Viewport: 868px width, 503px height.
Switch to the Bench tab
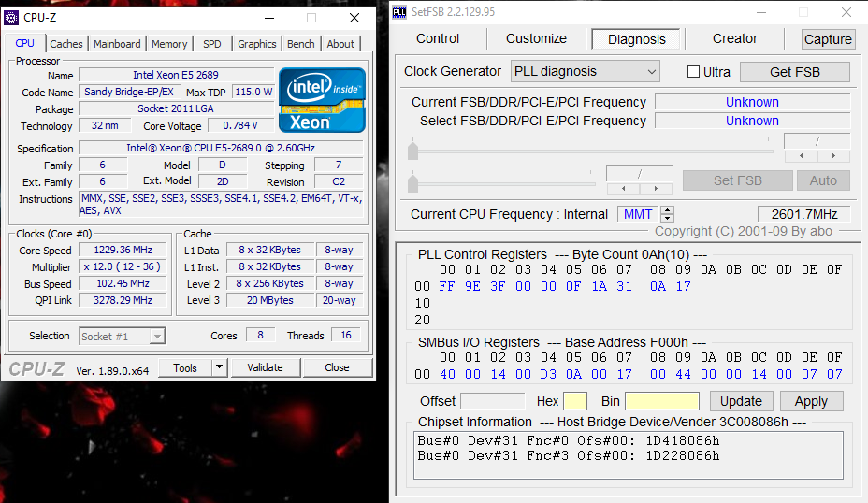[300, 44]
